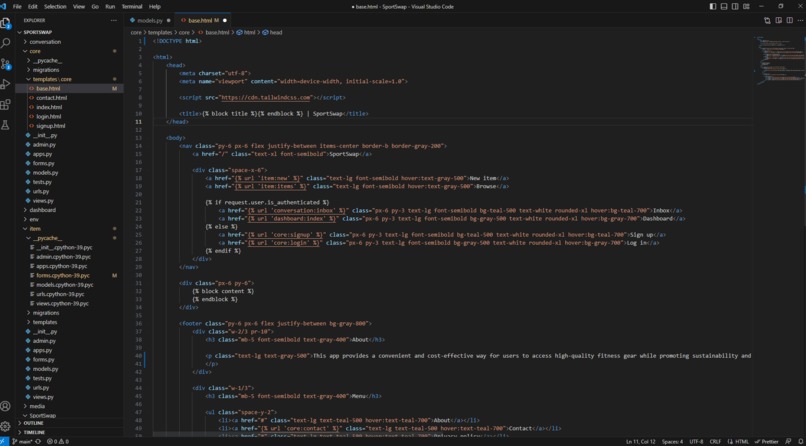Open signup.html in Explorer
Viewport: 806px width, 446px height.
click(50, 126)
